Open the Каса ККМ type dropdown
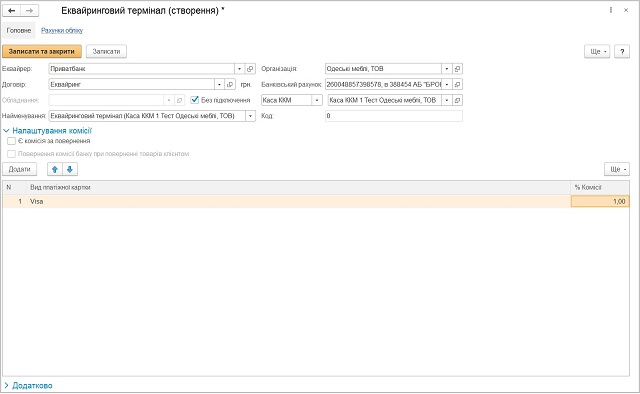 pyautogui.click(x=317, y=100)
